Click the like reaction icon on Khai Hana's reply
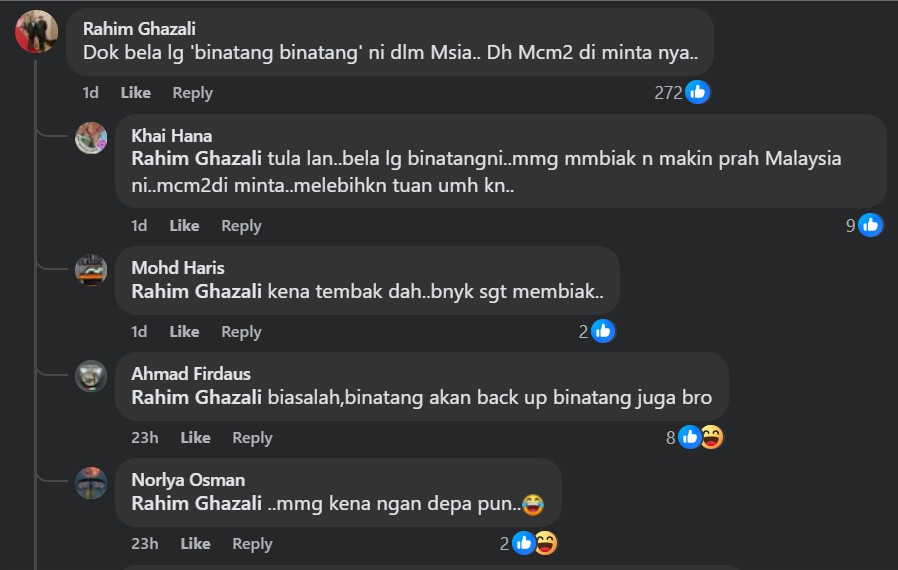898x570 pixels. point(871,225)
